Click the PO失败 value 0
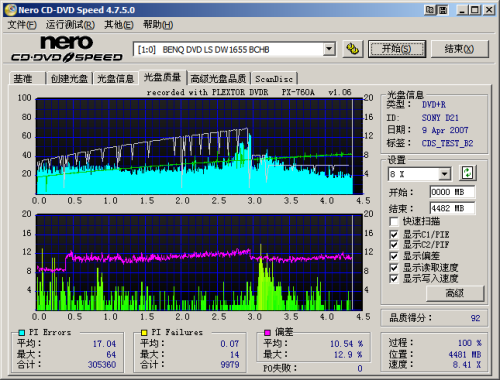The width and height of the screenshot is (500, 380). [x=360, y=368]
